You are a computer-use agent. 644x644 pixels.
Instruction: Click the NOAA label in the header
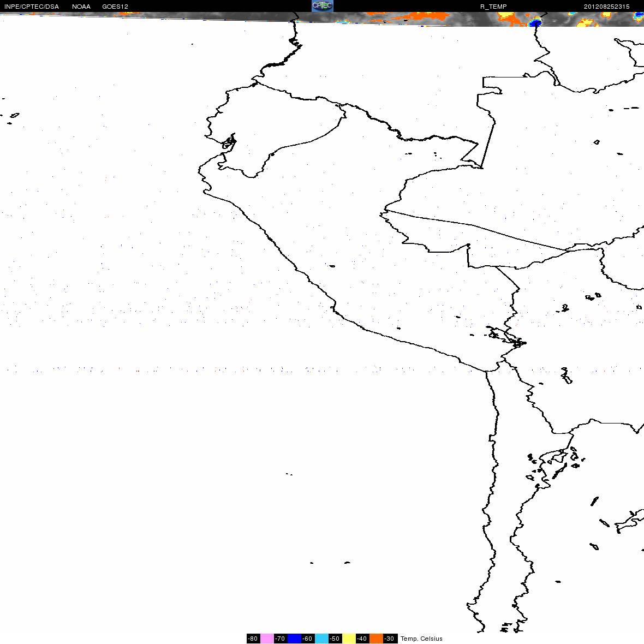click(x=81, y=7)
